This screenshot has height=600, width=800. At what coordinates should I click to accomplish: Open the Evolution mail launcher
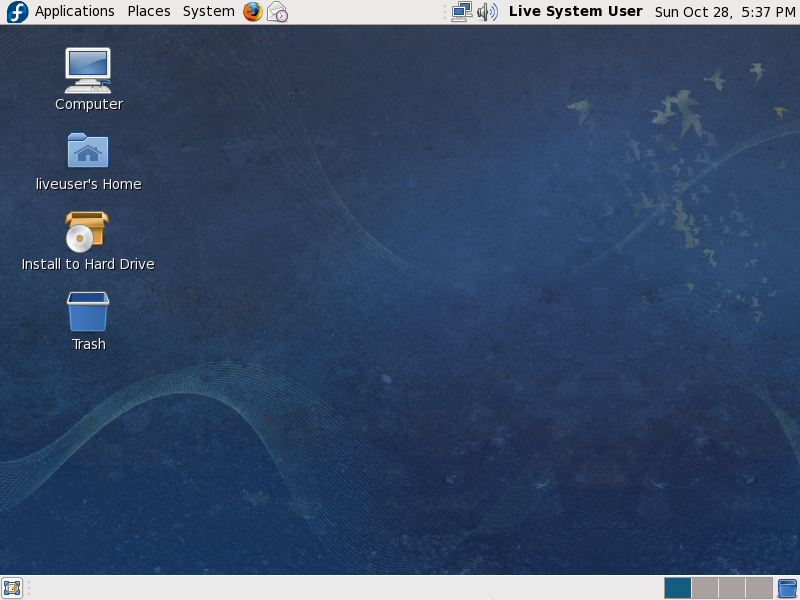pyautogui.click(x=277, y=12)
